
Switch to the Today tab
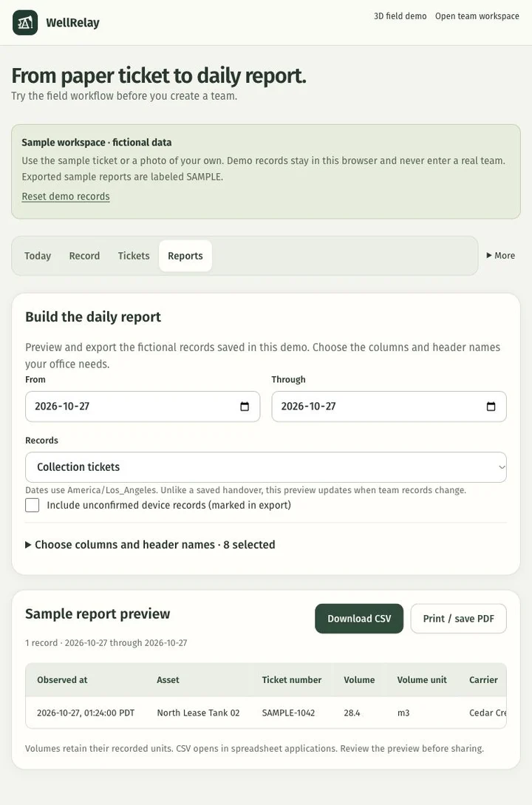(38, 256)
